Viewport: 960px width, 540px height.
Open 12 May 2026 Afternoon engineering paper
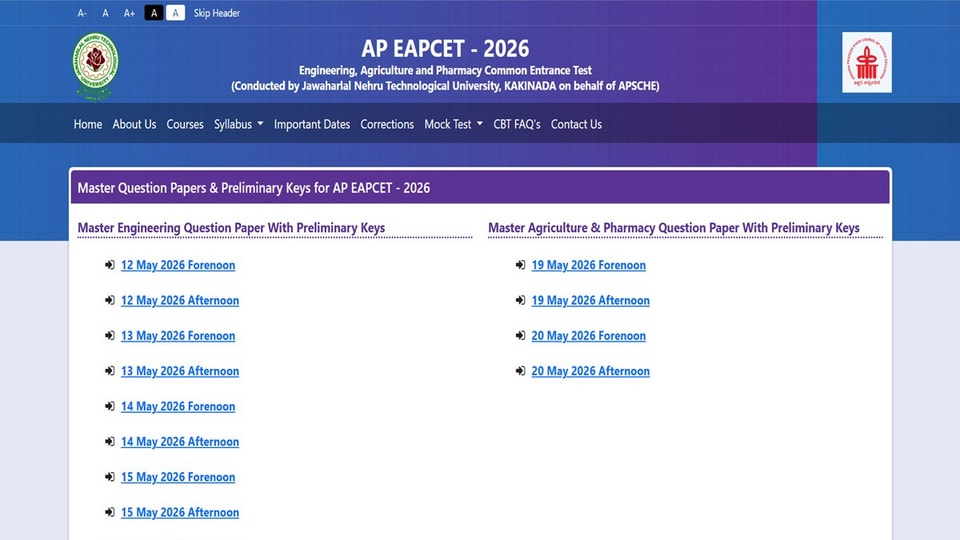(180, 301)
